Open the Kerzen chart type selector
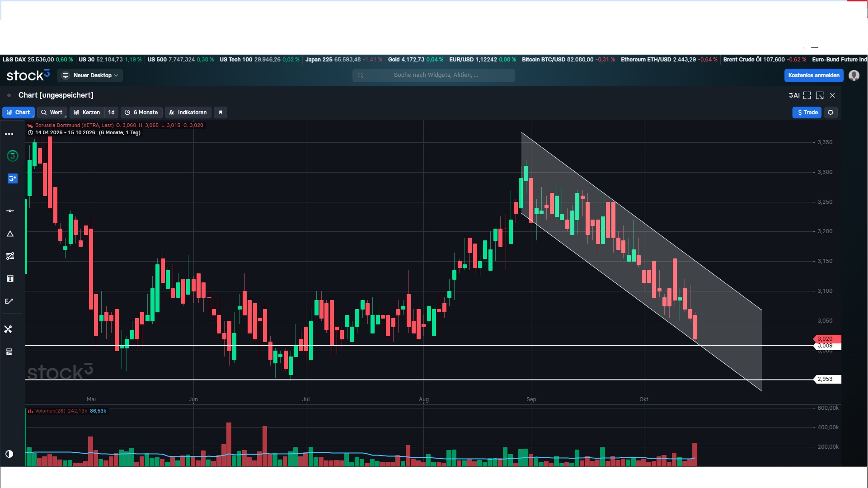This screenshot has height=488, width=868. pos(87,113)
